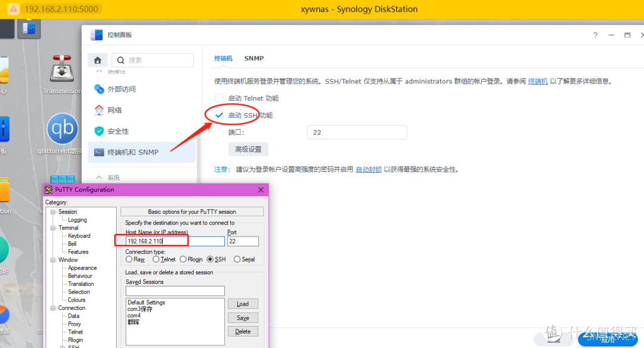The height and width of the screenshot is (348, 644).
Task: Click Terminal & SNMP sidebar icon
Action: [99, 153]
